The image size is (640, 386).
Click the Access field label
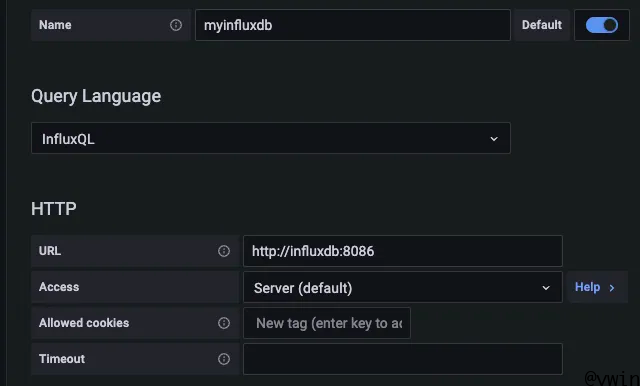coord(59,287)
